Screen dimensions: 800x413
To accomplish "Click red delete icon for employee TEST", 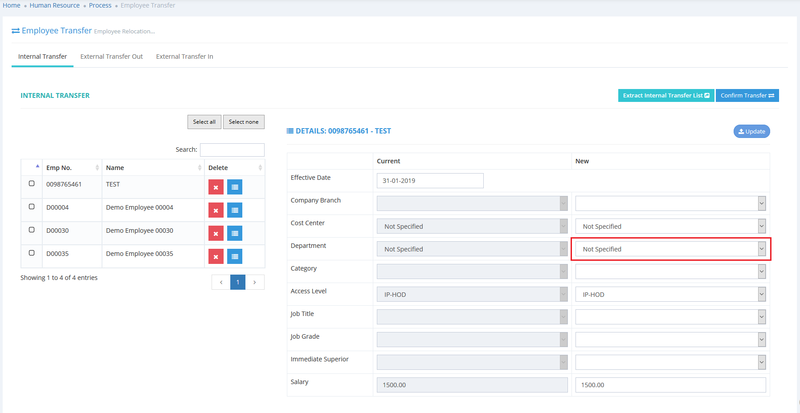I will [x=215, y=186].
